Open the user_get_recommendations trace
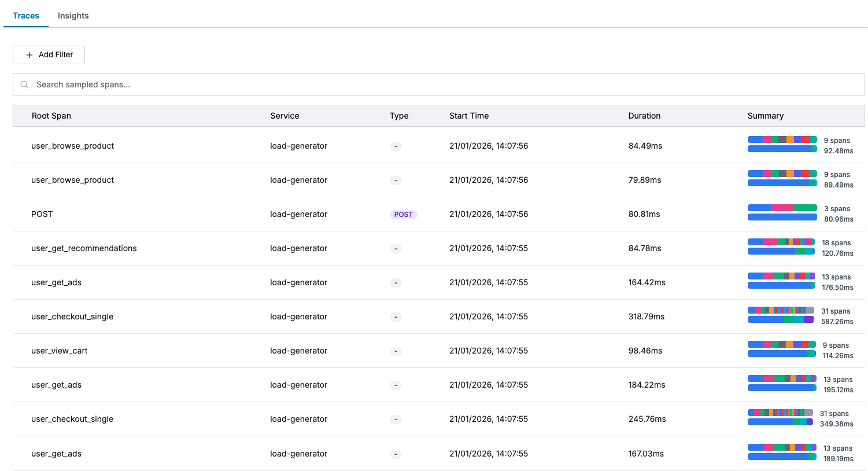This screenshot has width=868, height=471. point(84,248)
